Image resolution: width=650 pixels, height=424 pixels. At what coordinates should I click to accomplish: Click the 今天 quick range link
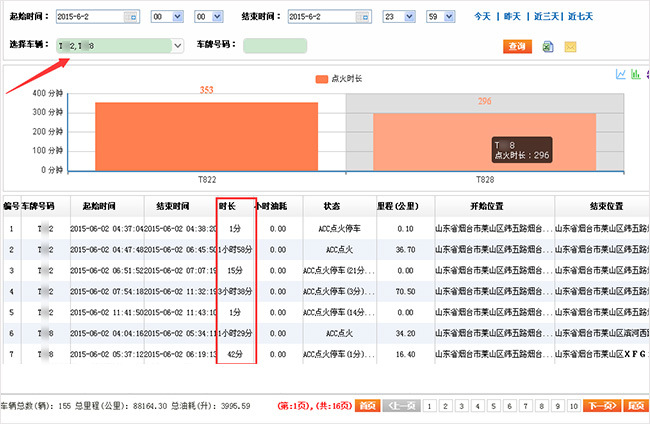tap(483, 17)
